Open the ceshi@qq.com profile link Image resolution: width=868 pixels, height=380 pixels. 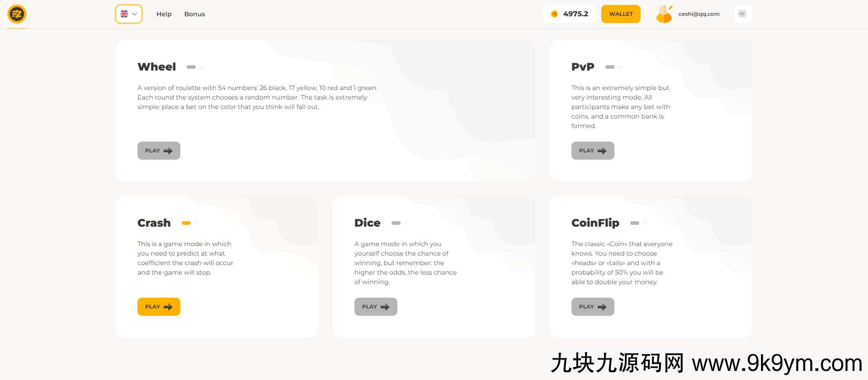[x=698, y=14]
